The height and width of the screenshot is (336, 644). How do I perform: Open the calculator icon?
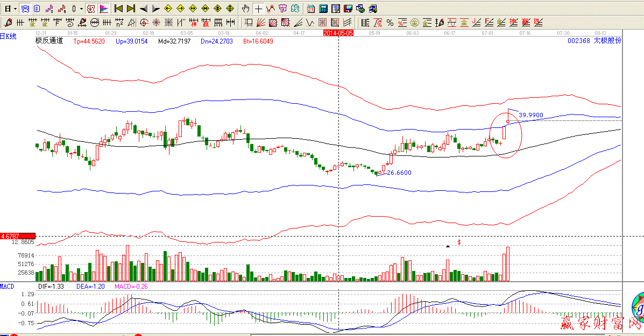(x=323, y=9)
